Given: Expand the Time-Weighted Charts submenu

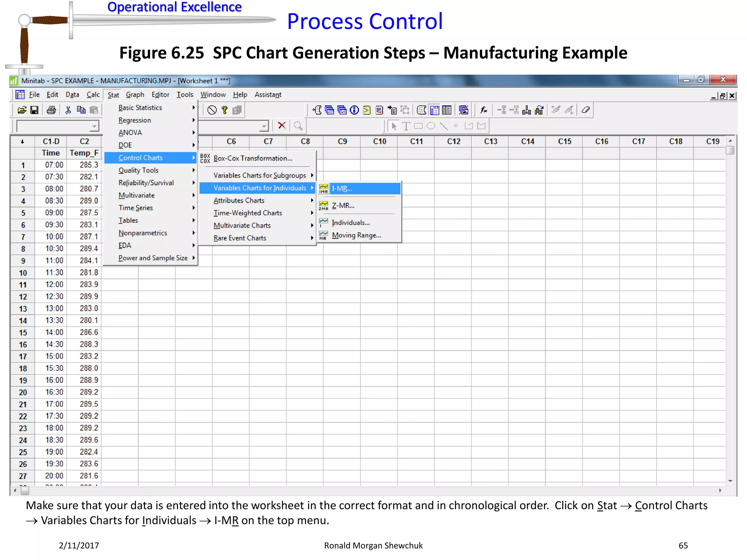Looking at the screenshot, I should pos(258,213).
